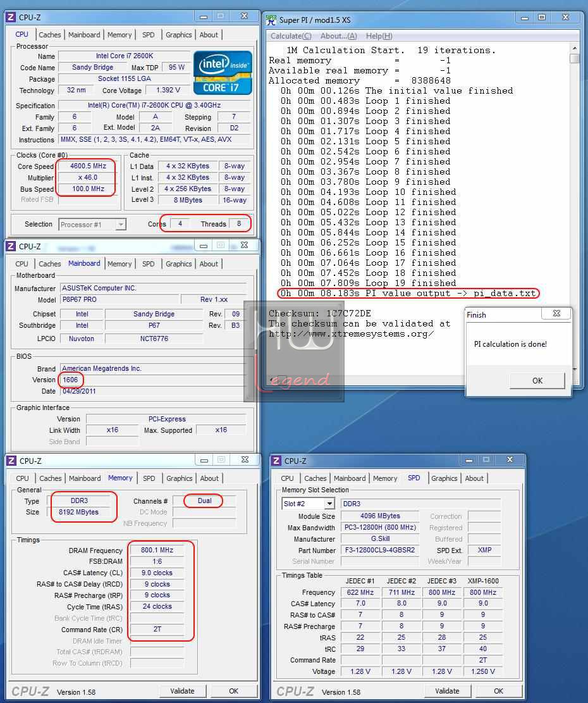Image resolution: width=588 pixels, height=703 pixels.
Task: Click the core voltage value '1.392 V'
Action: 168,90
